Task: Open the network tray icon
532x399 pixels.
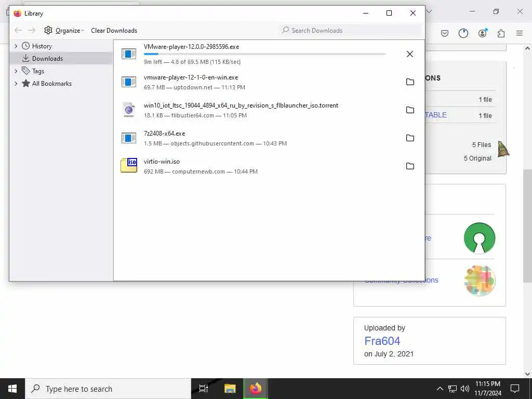Action: (x=453, y=389)
